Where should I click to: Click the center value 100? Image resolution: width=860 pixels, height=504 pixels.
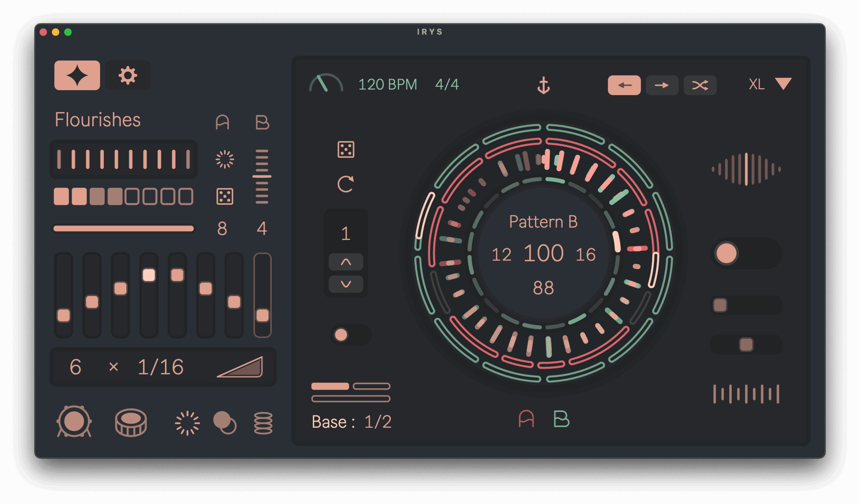tap(543, 254)
